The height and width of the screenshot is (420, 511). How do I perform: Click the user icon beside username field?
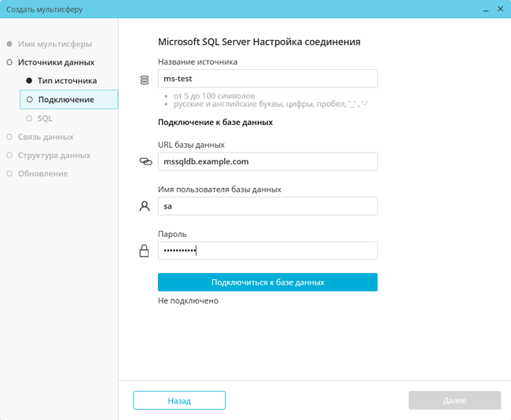[144, 206]
